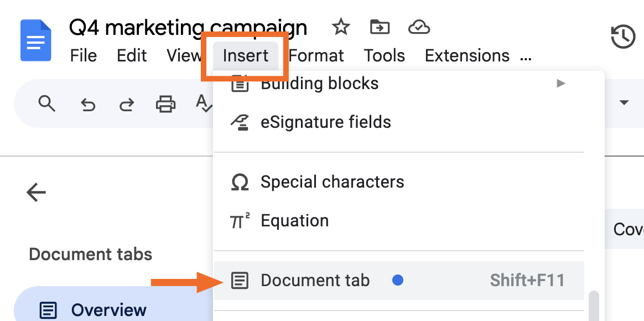Screen dimensions: 644x321
Task: Star the Q4 marketing campaign document
Action: pos(340,28)
